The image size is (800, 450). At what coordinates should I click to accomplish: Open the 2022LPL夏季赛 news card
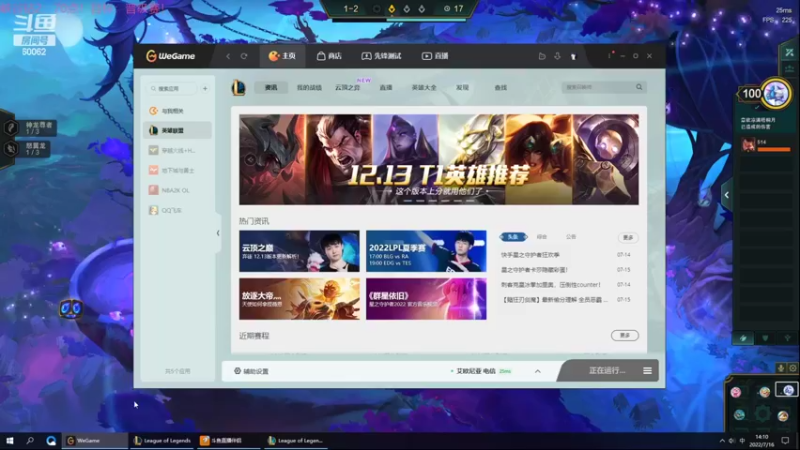point(426,251)
